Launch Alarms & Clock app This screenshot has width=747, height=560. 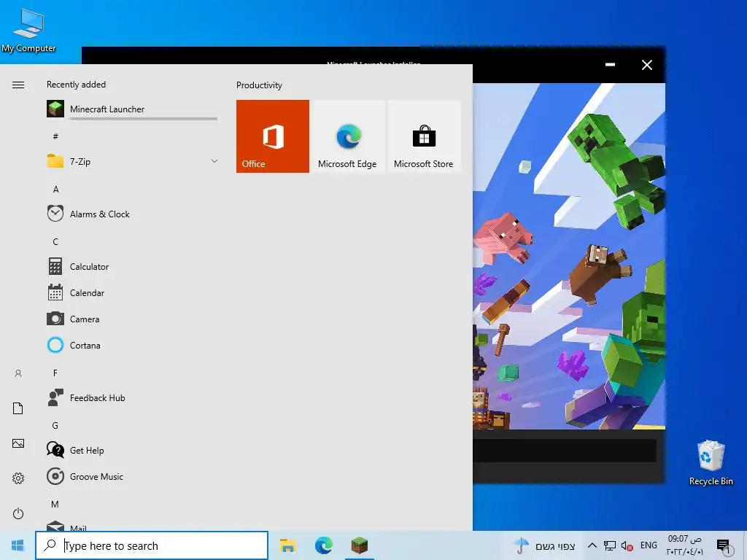pos(132,214)
